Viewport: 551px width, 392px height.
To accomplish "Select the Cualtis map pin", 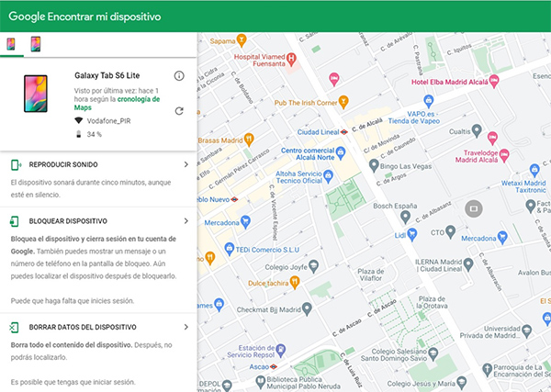I will 477,130.
